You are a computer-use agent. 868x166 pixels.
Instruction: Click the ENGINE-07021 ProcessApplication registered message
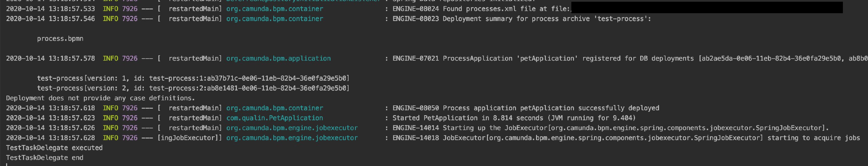(x=630, y=58)
